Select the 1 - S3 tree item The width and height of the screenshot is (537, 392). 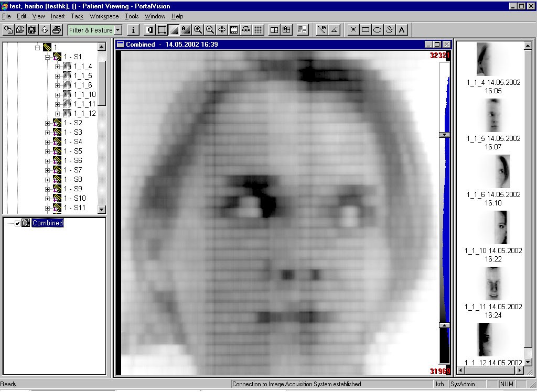point(73,132)
